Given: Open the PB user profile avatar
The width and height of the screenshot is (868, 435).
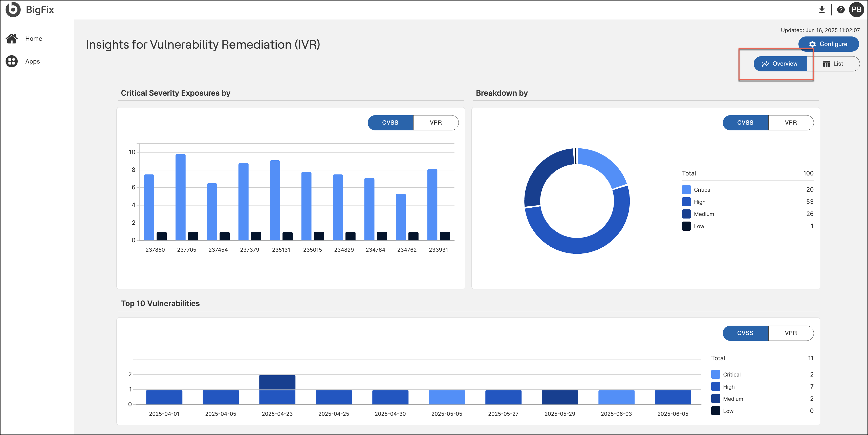Looking at the screenshot, I should 856,10.
